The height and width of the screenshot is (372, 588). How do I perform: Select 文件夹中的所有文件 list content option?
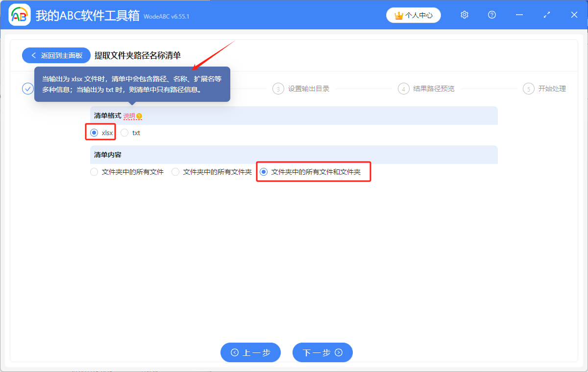click(94, 171)
